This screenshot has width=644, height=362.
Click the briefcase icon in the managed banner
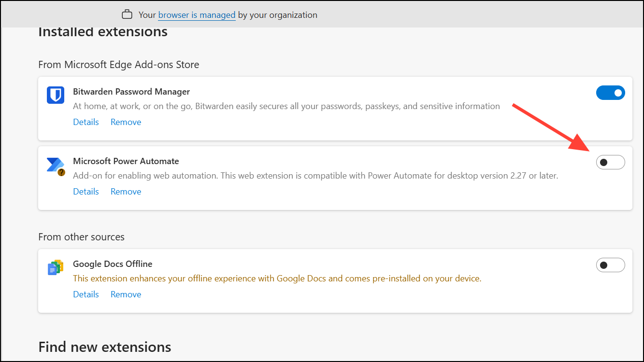(127, 14)
